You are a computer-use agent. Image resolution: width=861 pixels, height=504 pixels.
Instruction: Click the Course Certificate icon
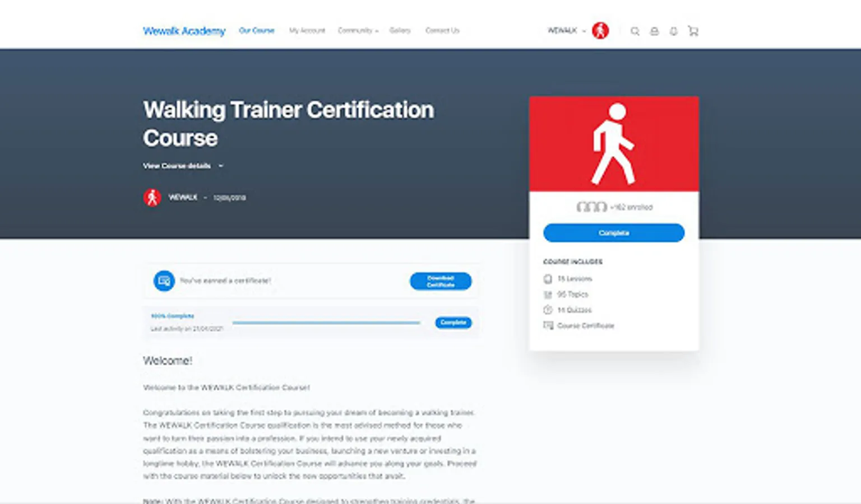[548, 325]
